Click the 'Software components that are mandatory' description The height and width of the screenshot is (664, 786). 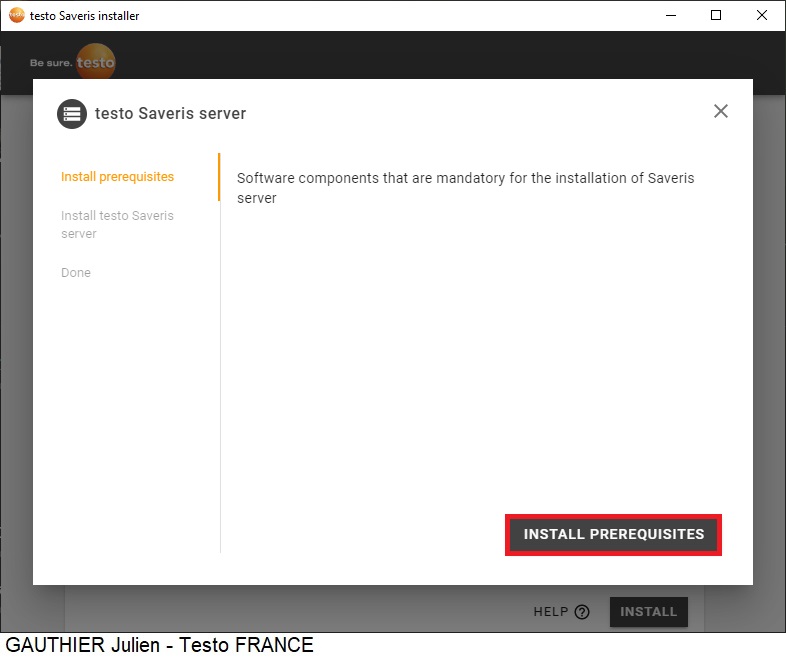pyautogui.click(x=466, y=188)
